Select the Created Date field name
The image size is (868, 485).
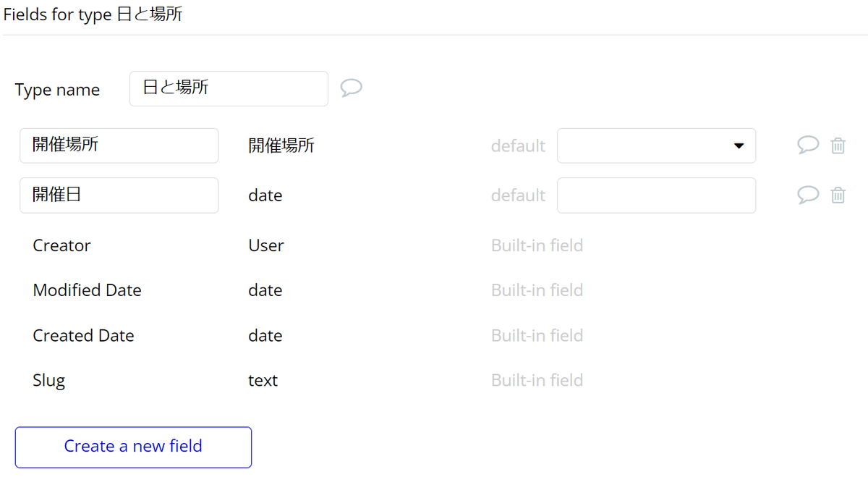pos(83,336)
